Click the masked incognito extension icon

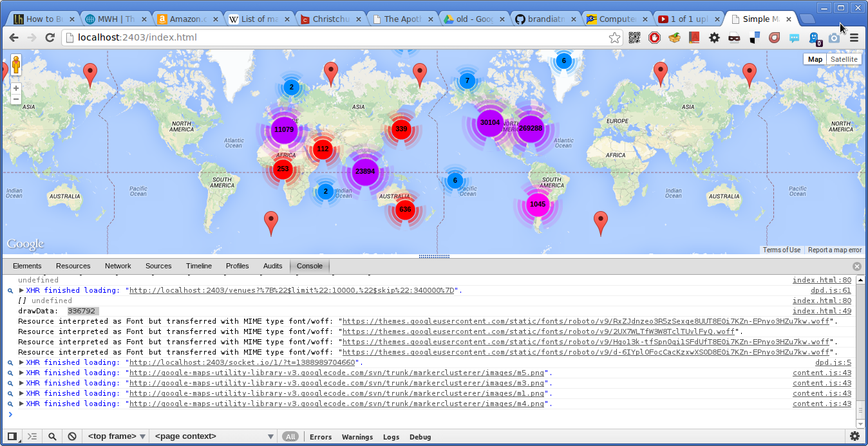734,38
